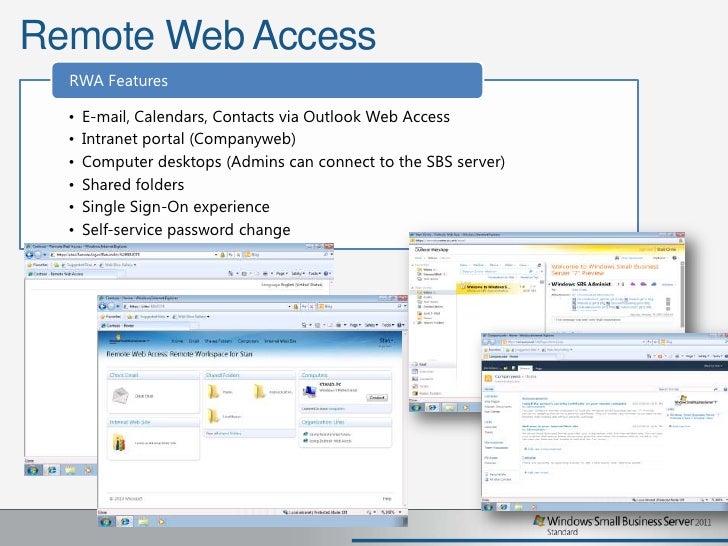Open Page menu in Remote Workspace IE toolbar
The height and width of the screenshot is (546, 728).
(354, 325)
